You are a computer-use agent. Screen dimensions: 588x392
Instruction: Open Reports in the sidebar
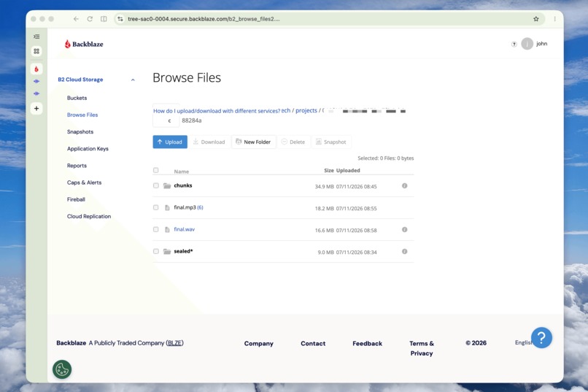(x=77, y=166)
